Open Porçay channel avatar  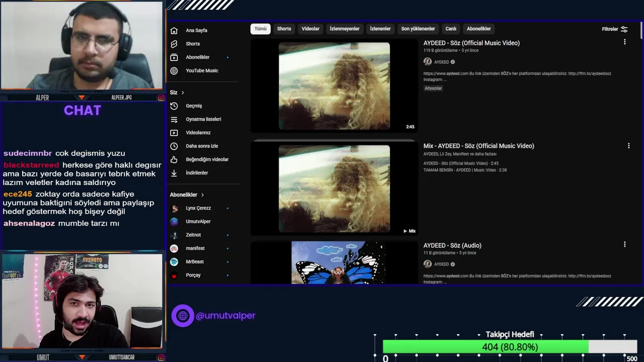(x=174, y=276)
